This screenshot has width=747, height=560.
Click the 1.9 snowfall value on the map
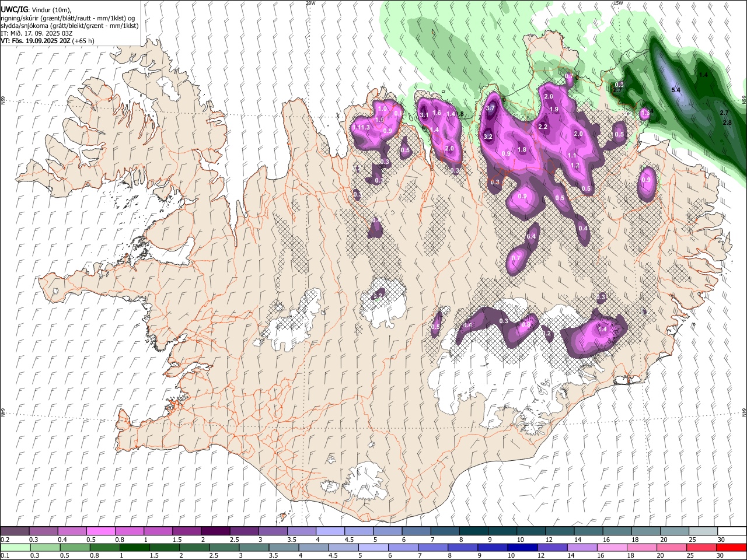point(554,110)
